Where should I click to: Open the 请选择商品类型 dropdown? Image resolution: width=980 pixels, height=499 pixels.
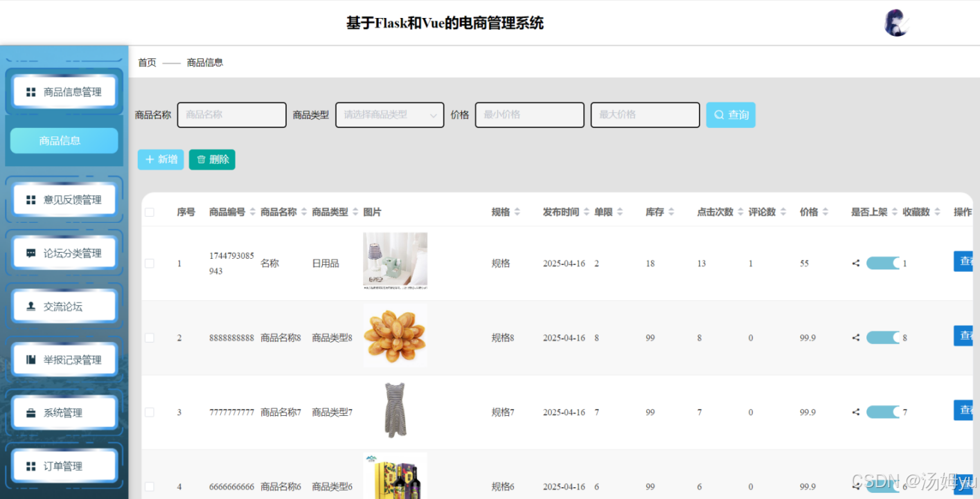pyautogui.click(x=390, y=115)
